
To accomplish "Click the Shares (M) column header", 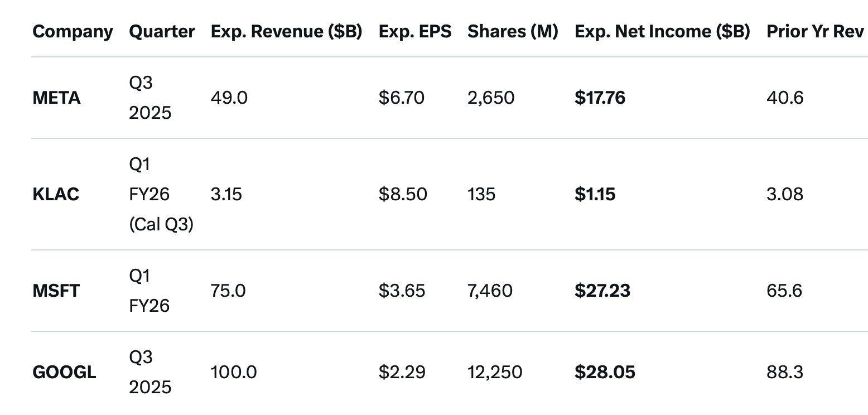I will tap(513, 32).
